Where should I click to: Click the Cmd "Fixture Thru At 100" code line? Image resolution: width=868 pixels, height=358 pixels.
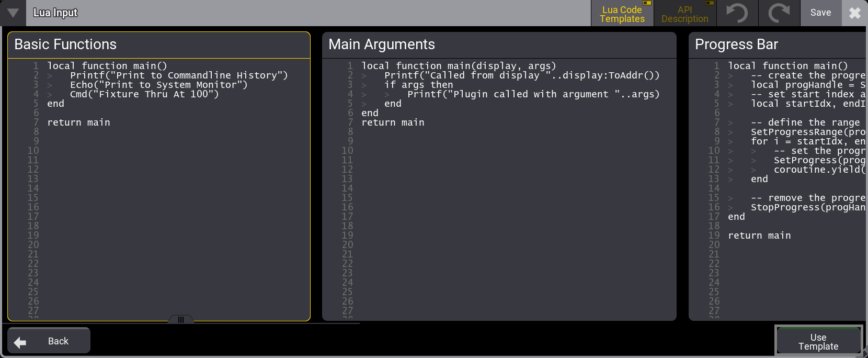[x=144, y=94]
